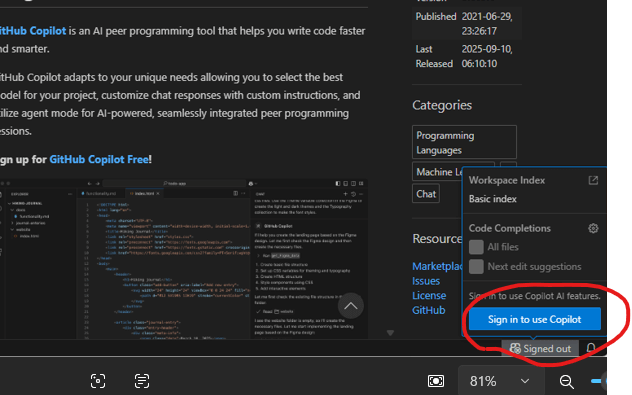Click the Code Completions label
Screen dimensions: 632x395
pos(509,229)
